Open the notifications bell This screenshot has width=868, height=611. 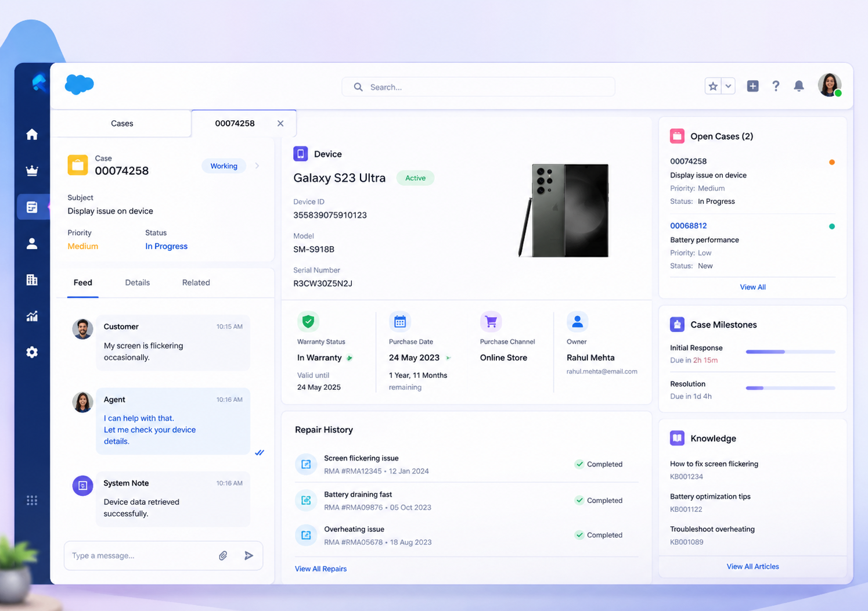pos(799,86)
